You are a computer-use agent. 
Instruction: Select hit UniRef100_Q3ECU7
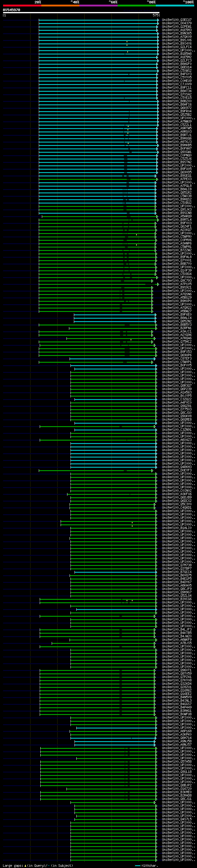(x=176, y=20)
